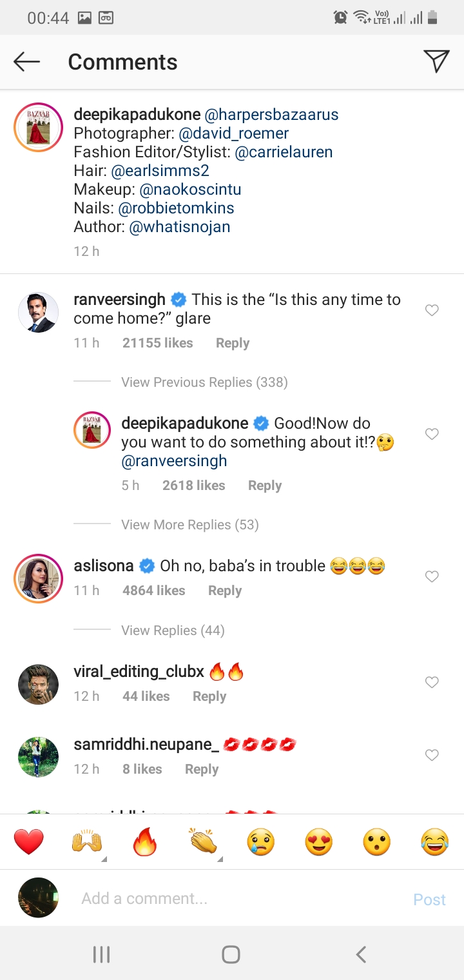Screen dimensions: 464x980
Task: Reply to ranveersingh's comment
Action: tap(233, 343)
